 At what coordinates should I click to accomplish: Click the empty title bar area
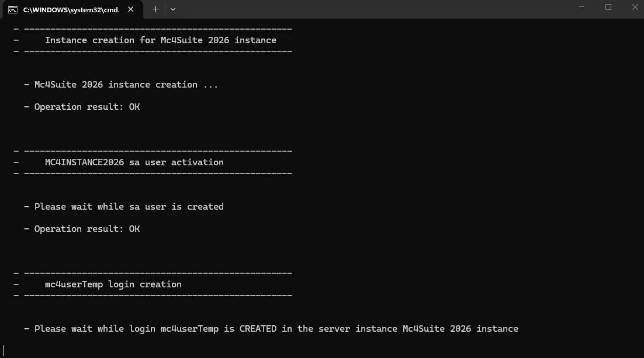pyautogui.click(x=374, y=9)
